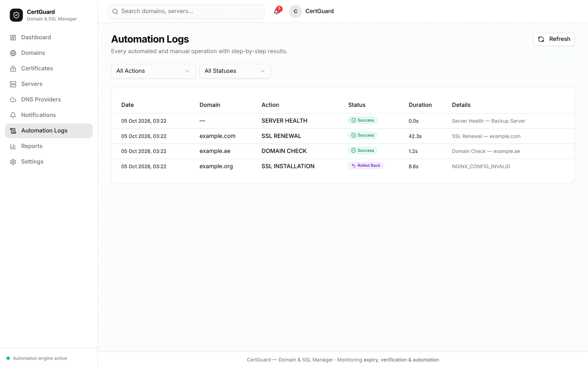Open the All Statuses dropdown
Screen dimensions: 588x368
point(235,71)
